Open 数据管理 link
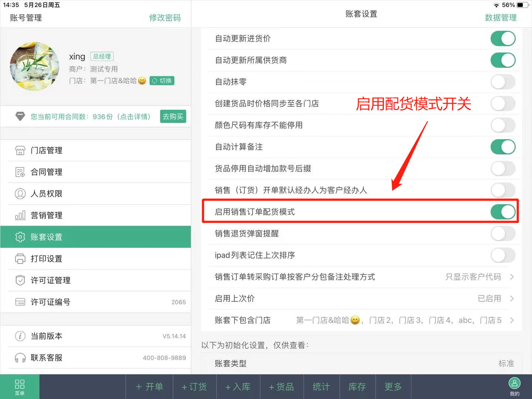Image resolution: width=532 pixels, height=399 pixels. point(501,18)
